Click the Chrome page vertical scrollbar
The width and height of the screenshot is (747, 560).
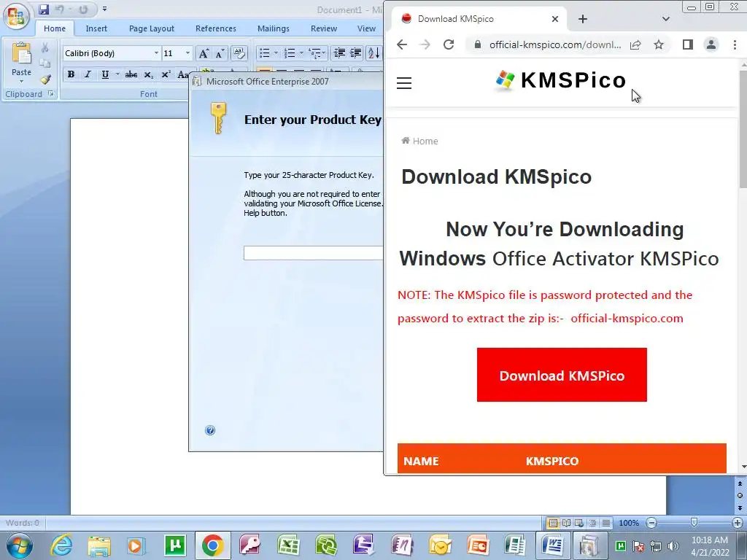coord(743,128)
